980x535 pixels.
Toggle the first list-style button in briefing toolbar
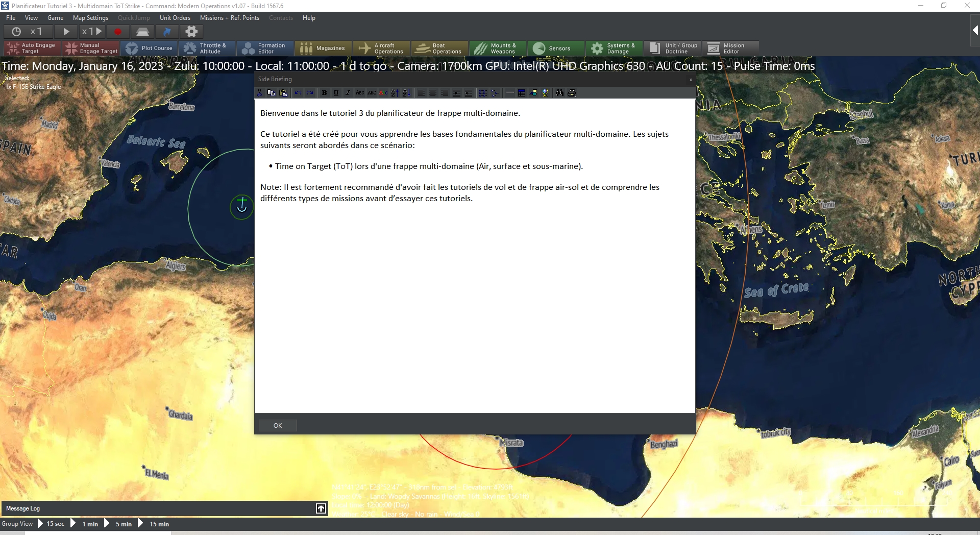483,93
